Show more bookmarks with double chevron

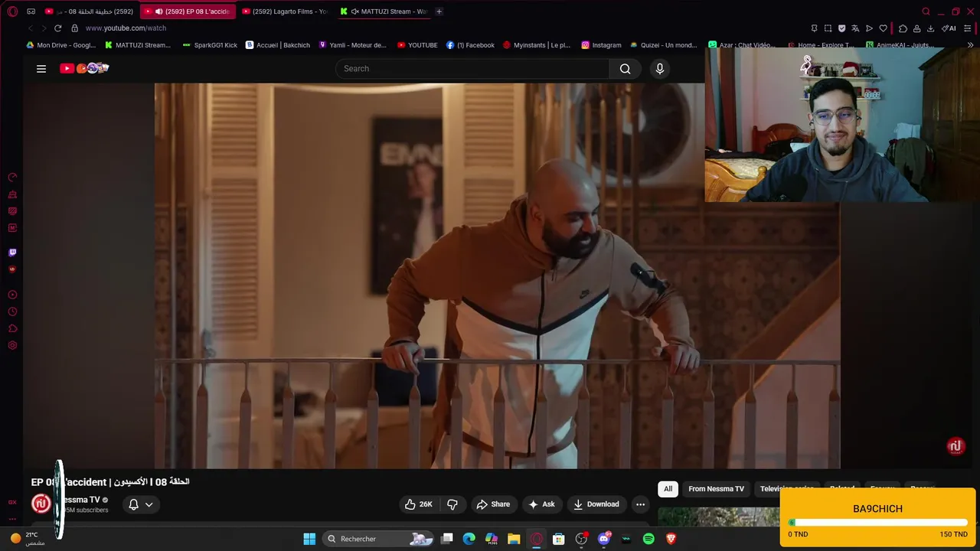971,45
